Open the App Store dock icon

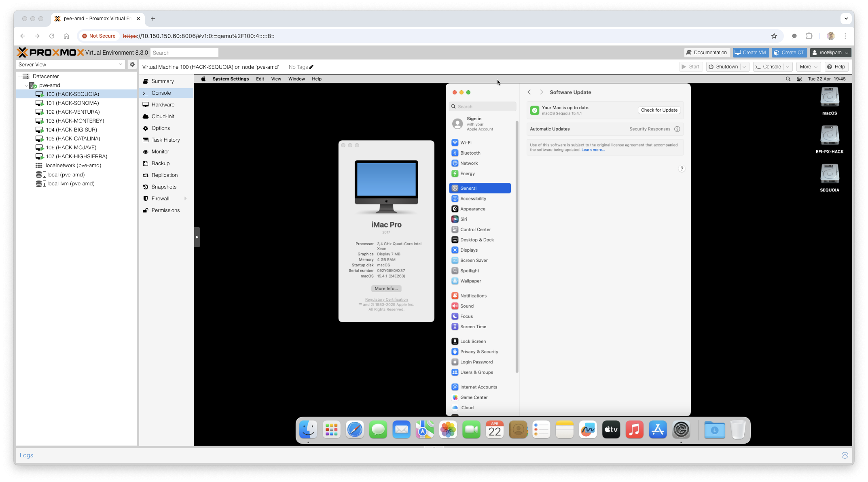[x=658, y=430]
